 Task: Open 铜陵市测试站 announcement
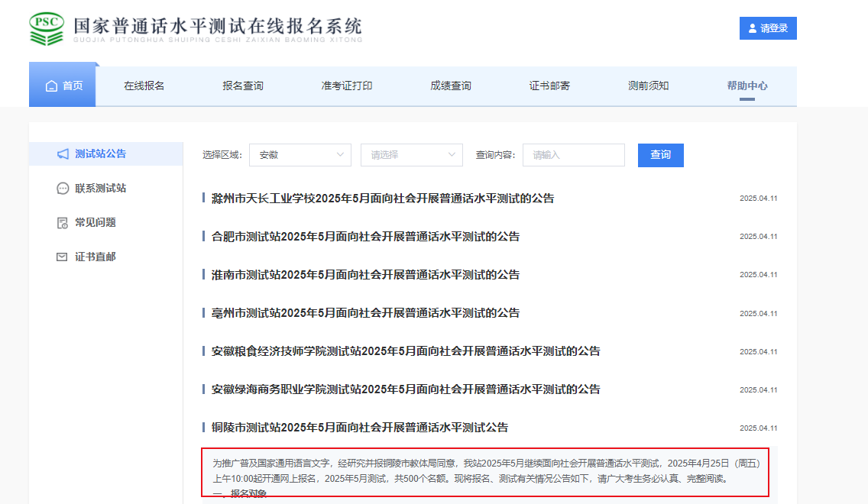360,428
